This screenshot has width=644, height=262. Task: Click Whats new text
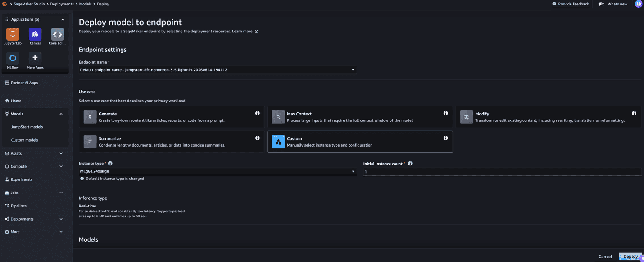click(x=617, y=4)
